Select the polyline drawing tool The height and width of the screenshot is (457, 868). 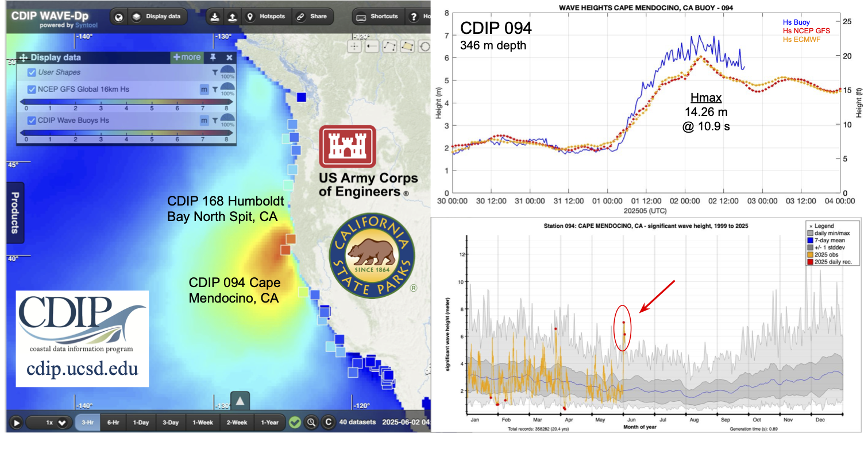pyautogui.click(x=390, y=46)
